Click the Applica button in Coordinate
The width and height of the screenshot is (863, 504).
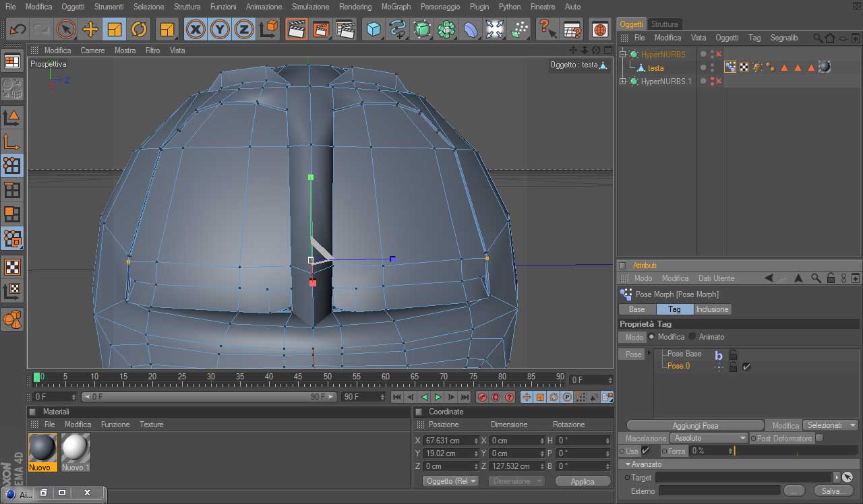(x=582, y=481)
